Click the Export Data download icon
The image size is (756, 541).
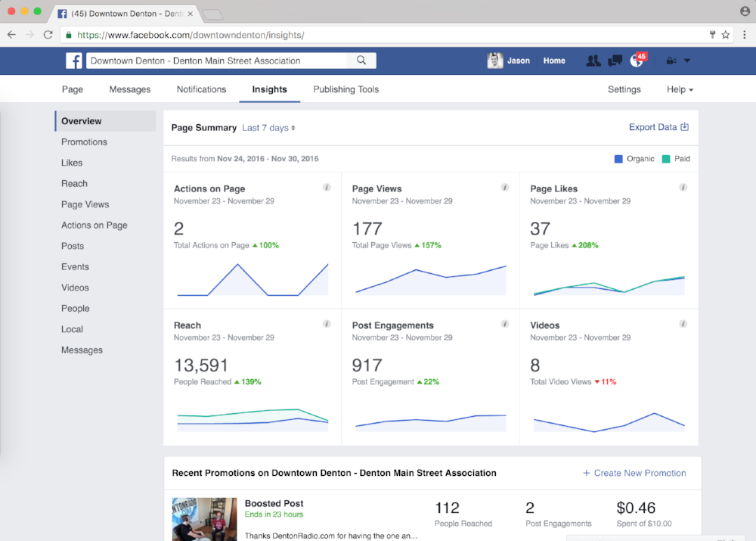point(685,127)
